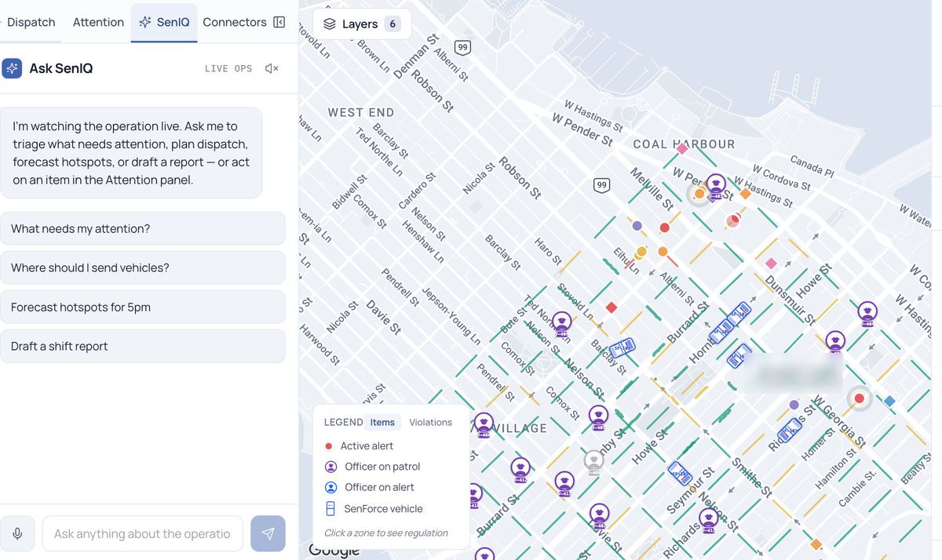Select orange dot just above Alberni St label
This screenshot has height=560, width=942.
click(663, 251)
